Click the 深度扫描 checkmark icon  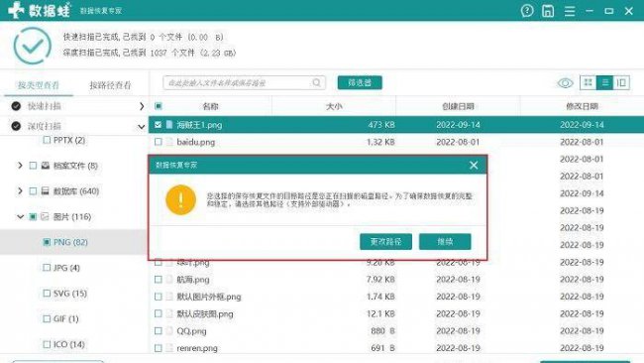click(16, 126)
